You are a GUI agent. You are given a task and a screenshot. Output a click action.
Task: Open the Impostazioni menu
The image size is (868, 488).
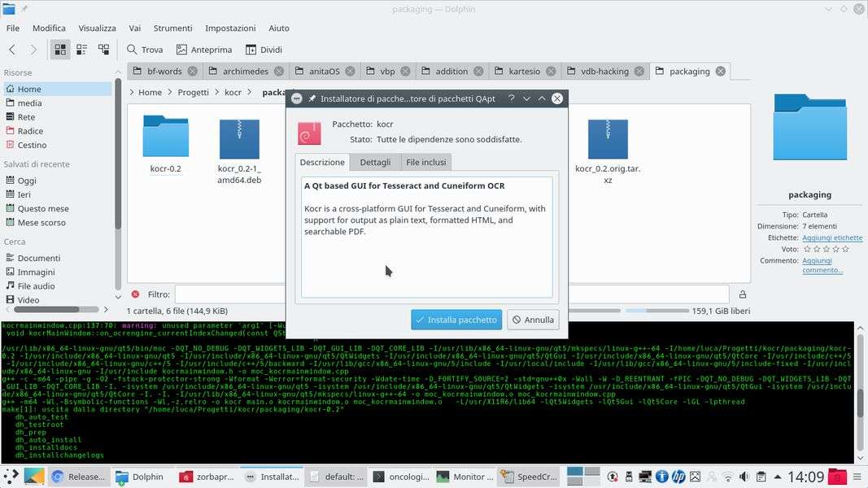click(x=230, y=28)
